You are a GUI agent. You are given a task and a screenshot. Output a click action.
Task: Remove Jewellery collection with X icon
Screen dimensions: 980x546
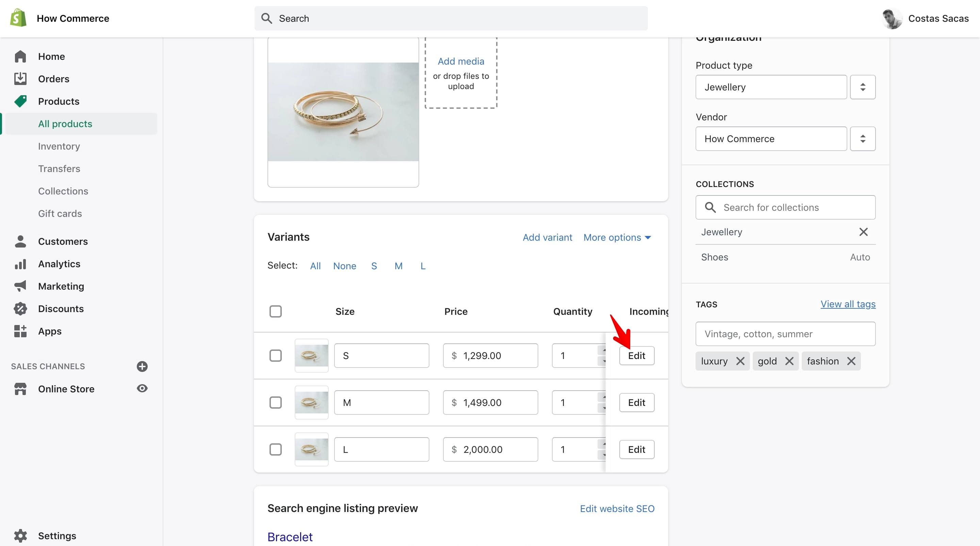[863, 232]
